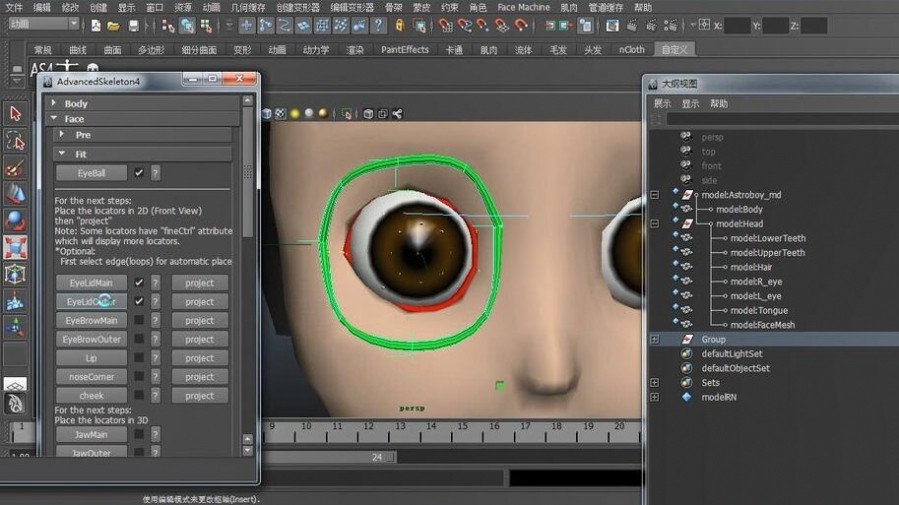Click the X coordinate input field
899x505 pixels.
pos(737,26)
